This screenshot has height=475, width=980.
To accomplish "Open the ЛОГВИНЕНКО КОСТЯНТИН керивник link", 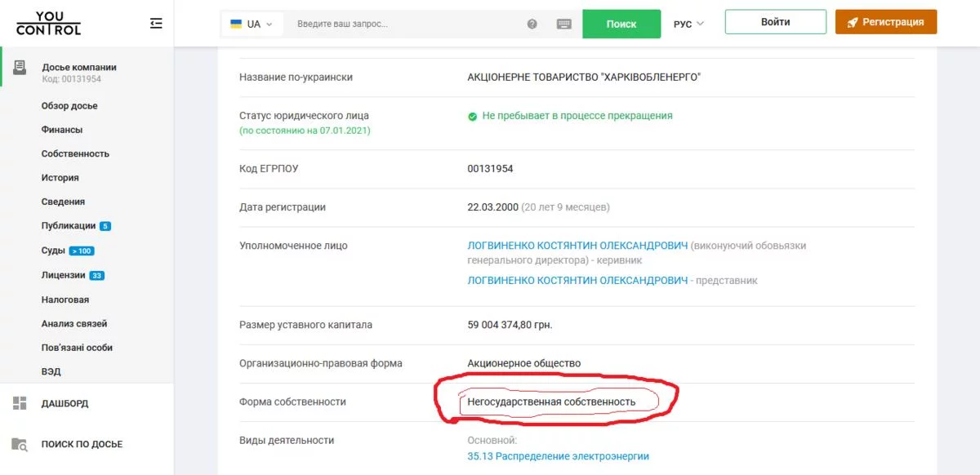I will pos(577,245).
